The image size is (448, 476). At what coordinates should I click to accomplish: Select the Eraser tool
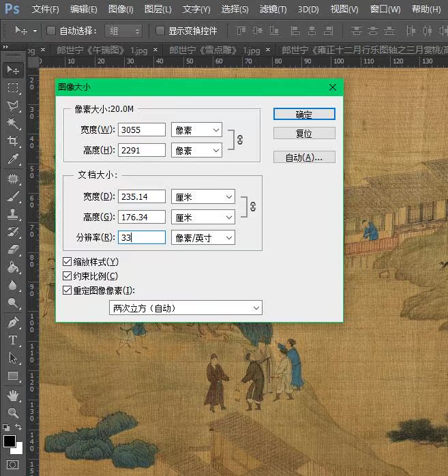(13, 250)
